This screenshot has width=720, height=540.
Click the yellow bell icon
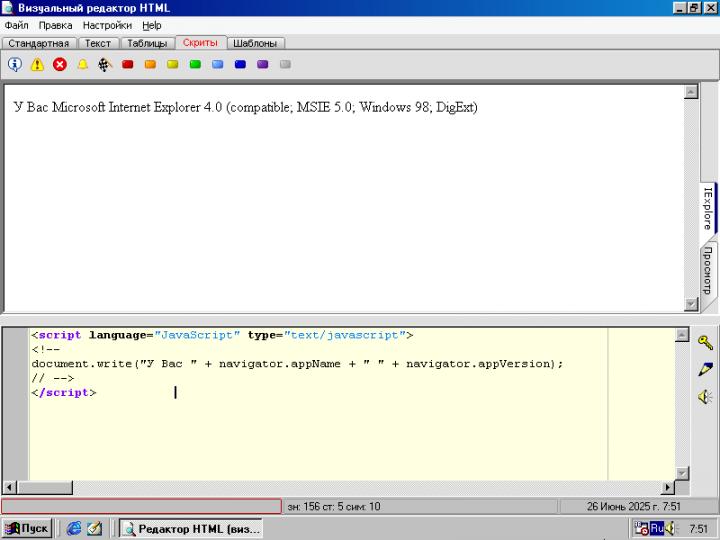83,65
